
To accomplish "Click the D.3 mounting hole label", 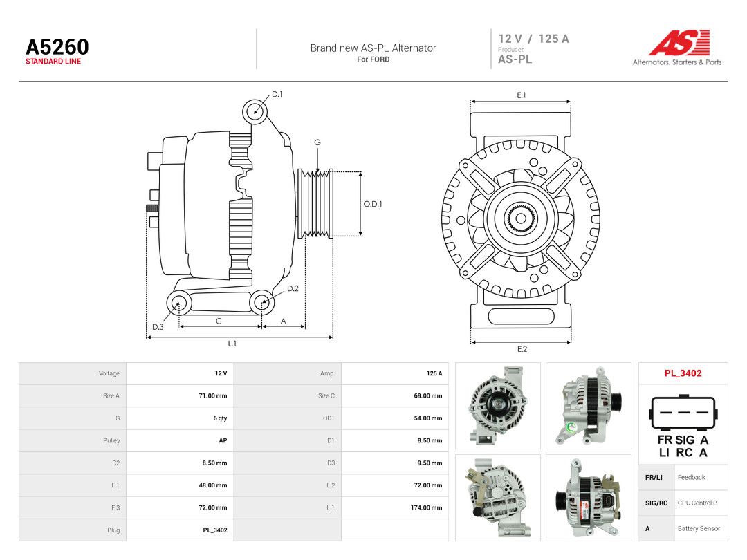I will [158, 326].
